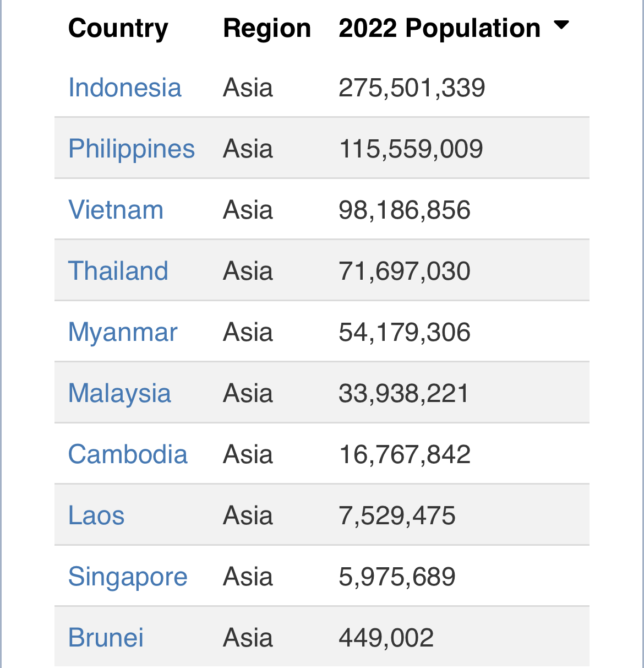Click Thailand's population value 71,697,030

(x=404, y=271)
